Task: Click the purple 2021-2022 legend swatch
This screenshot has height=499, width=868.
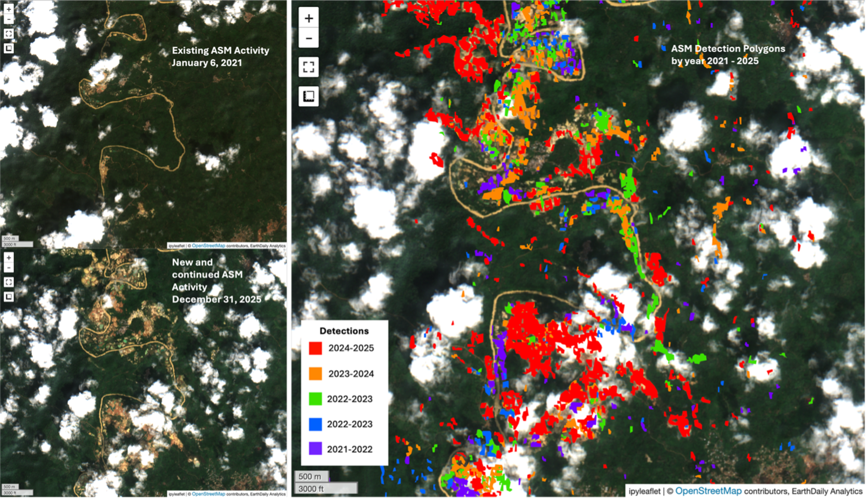Action: 315,449
